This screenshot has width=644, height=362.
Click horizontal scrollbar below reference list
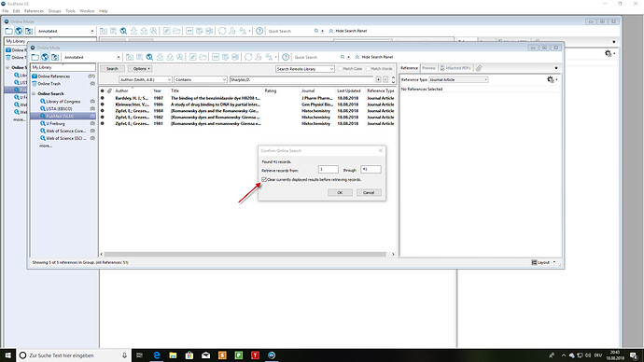coord(245,255)
